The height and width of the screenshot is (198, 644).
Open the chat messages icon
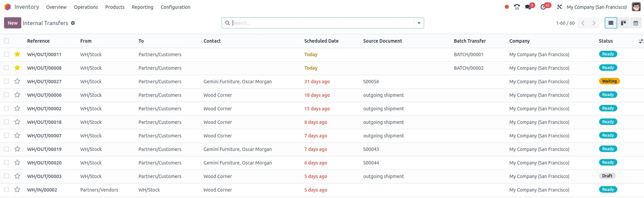point(528,7)
